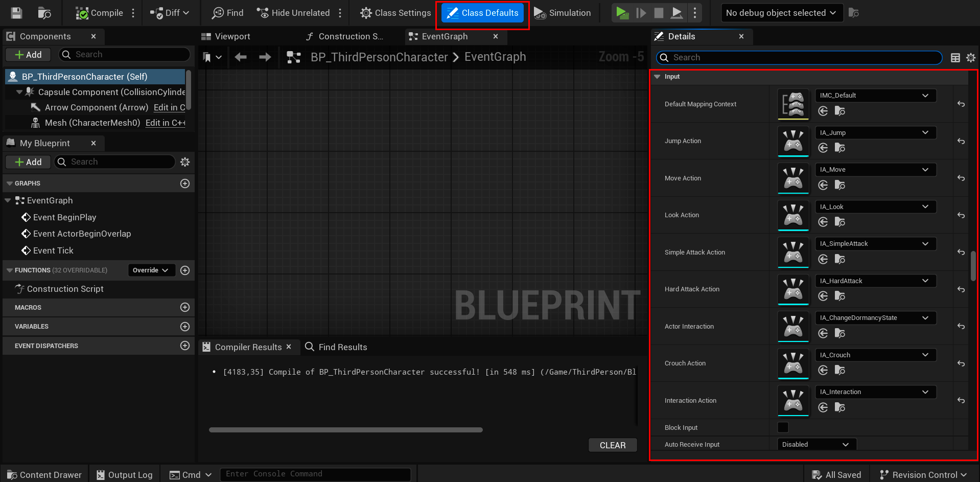Select the EventGraph tab

pyautogui.click(x=445, y=36)
